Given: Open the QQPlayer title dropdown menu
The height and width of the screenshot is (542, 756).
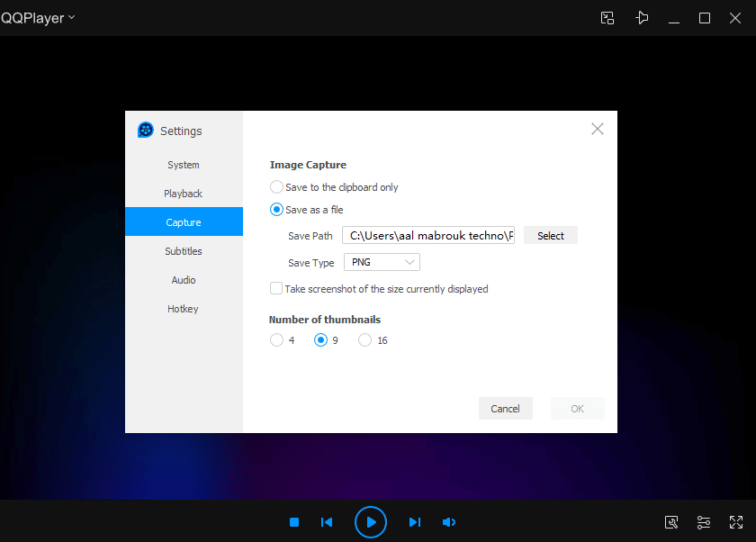Looking at the screenshot, I should click(38, 18).
